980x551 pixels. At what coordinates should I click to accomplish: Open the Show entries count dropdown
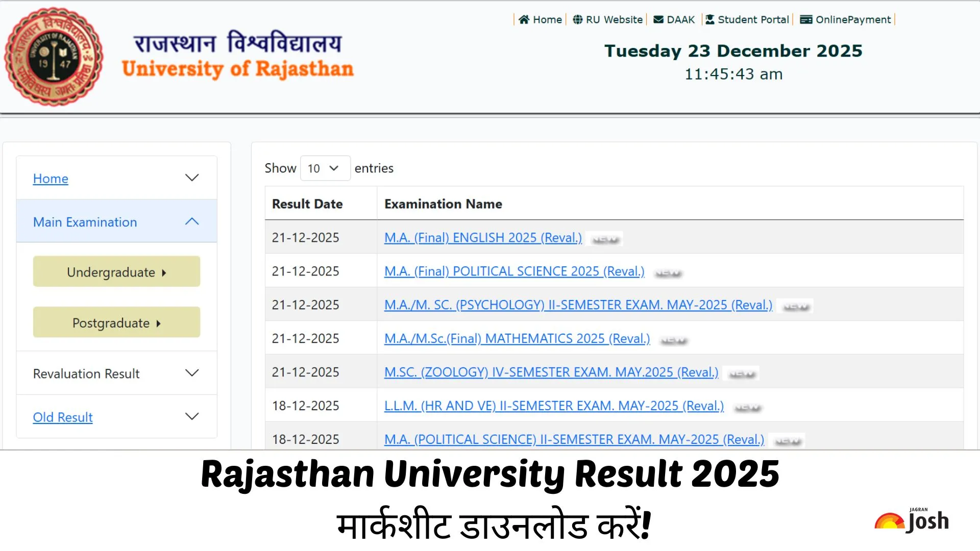point(325,168)
